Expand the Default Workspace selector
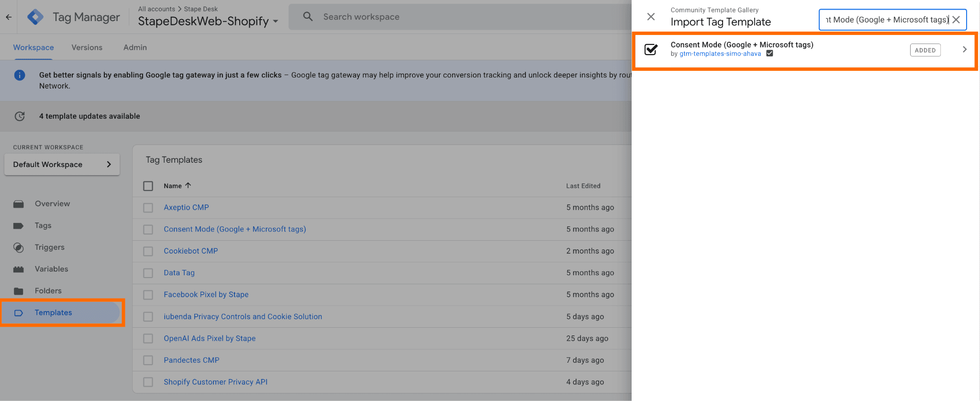 point(62,164)
